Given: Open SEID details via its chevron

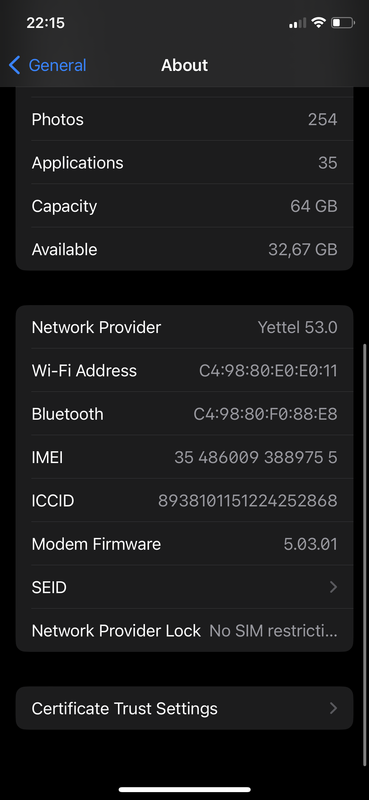Looking at the screenshot, I should (333, 587).
